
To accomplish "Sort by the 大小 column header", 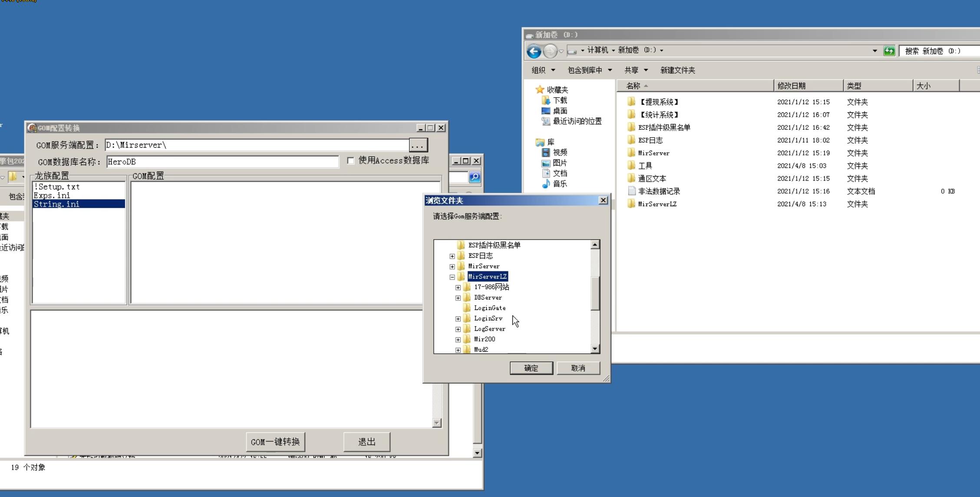I will (x=936, y=86).
